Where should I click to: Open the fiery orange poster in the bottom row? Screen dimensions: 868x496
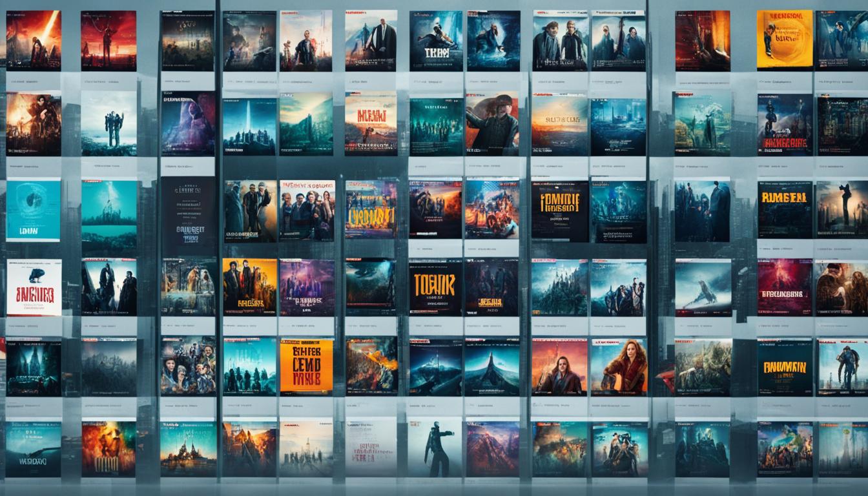click(108, 449)
